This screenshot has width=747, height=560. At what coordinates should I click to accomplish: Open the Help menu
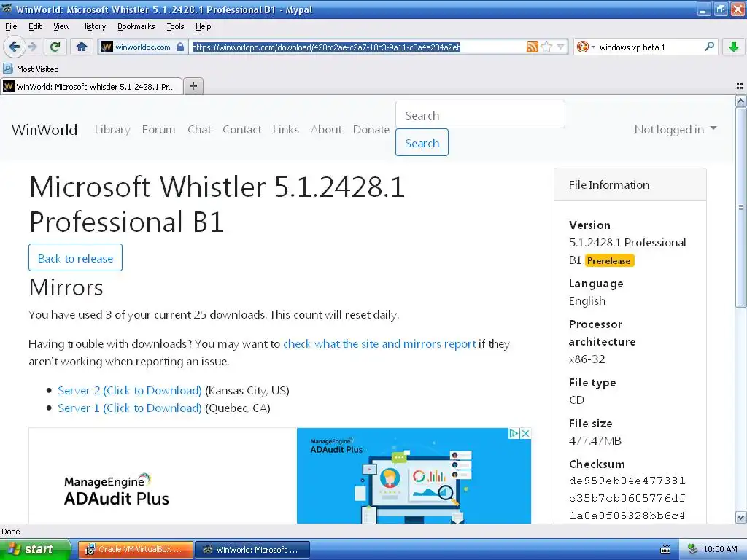click(x=203, y=26)
